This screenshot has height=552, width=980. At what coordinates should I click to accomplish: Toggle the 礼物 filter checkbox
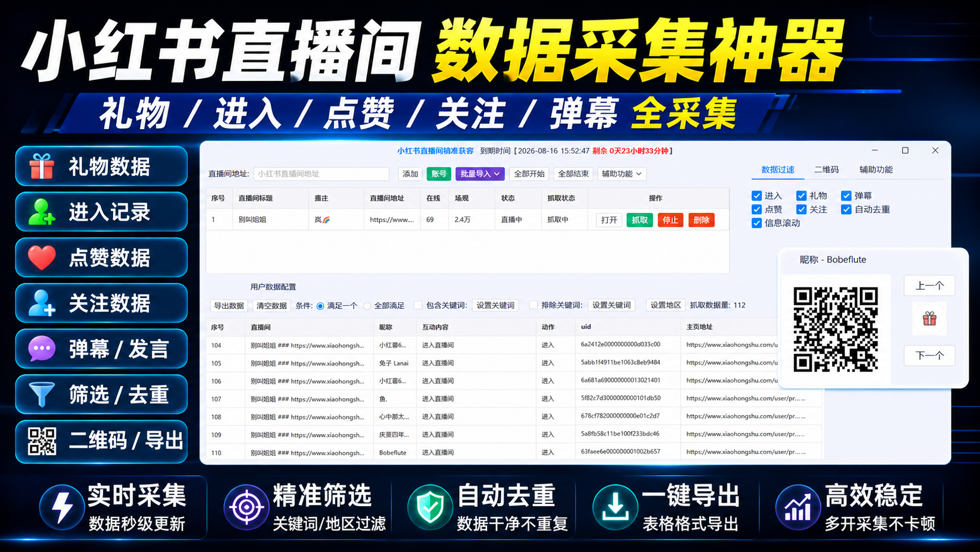(801, 196)
